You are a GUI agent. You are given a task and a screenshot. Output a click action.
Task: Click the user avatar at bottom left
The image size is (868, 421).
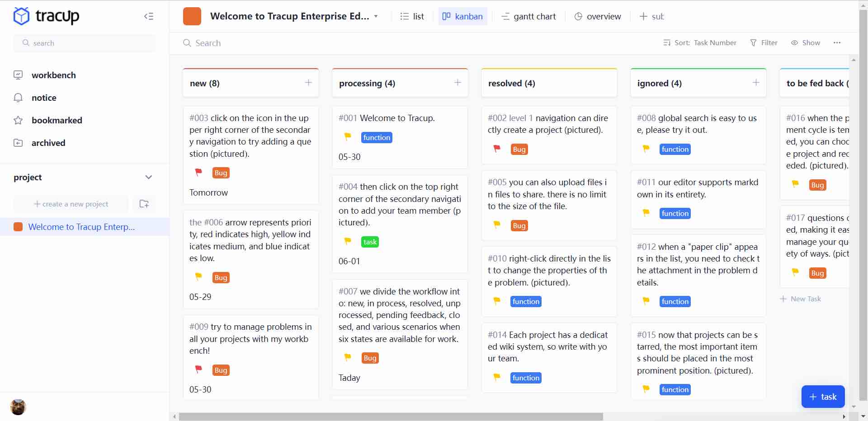pos(18,407)
